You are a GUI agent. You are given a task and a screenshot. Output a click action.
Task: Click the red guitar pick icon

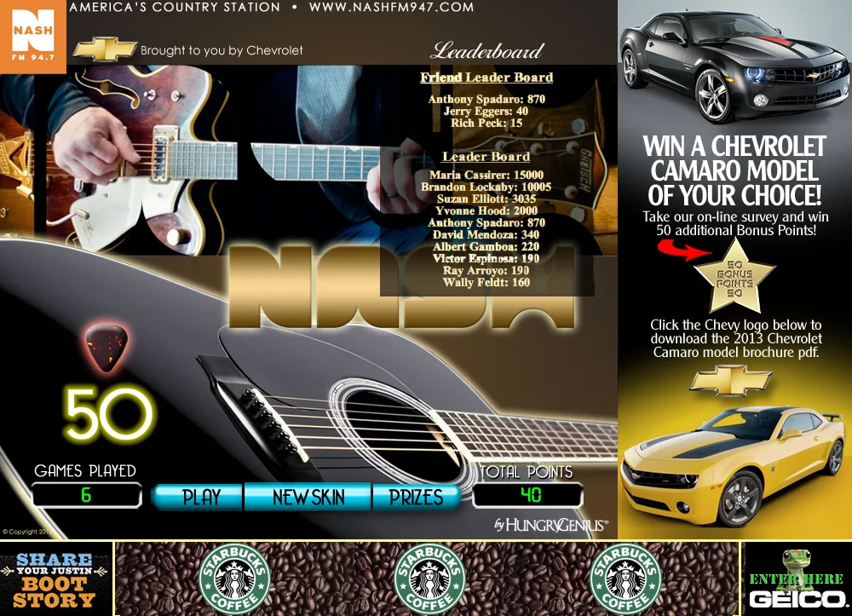pyautogui.click(x=106, y=348)
